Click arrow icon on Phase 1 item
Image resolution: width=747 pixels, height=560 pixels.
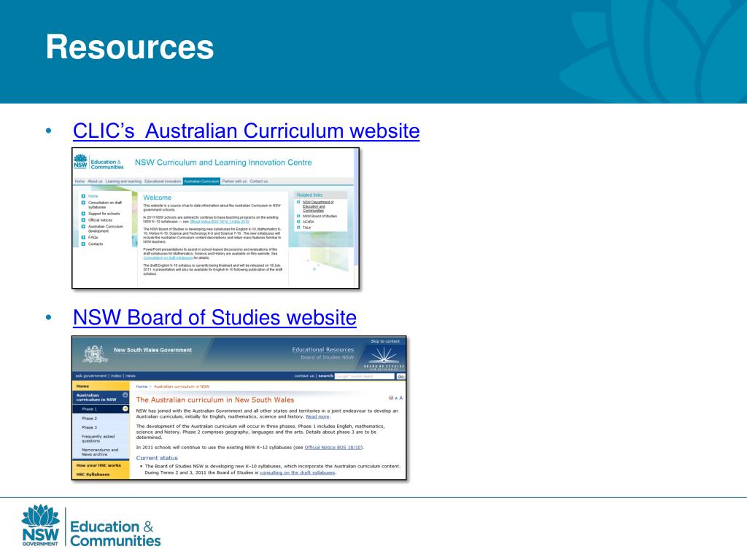click(125, 409)
